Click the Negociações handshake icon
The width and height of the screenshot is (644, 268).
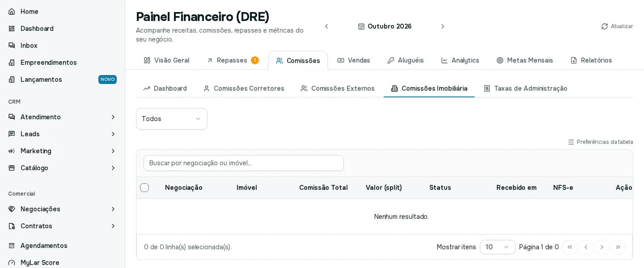[x=12, y=209]
